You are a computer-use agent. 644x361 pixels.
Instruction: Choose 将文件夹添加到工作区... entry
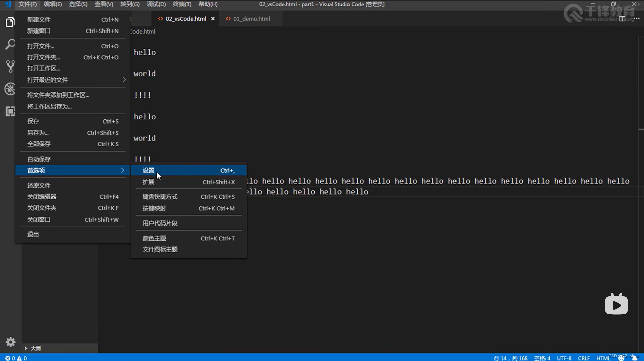73,95
